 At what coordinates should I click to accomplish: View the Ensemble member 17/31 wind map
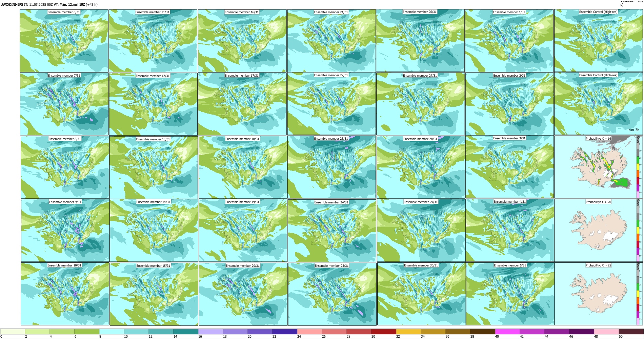pos(242,104)
